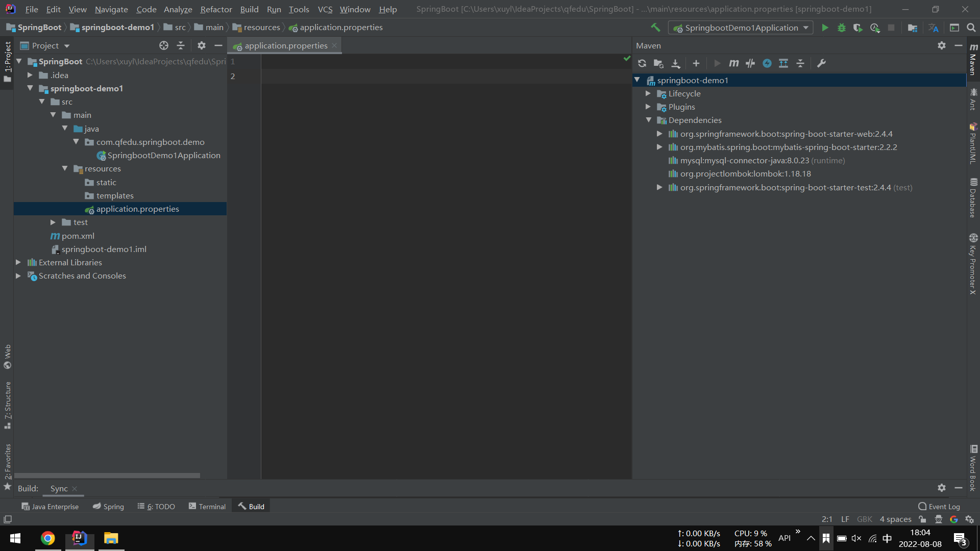Open Chrome from the Windows taskbar
Screen dimensions: 980x551
coord(48,538)
